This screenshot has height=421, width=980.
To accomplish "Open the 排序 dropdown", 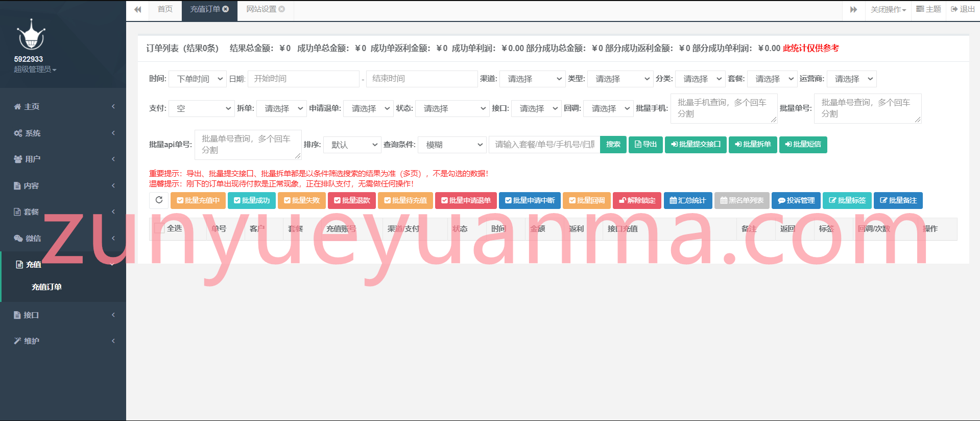I will coord(352,145).
